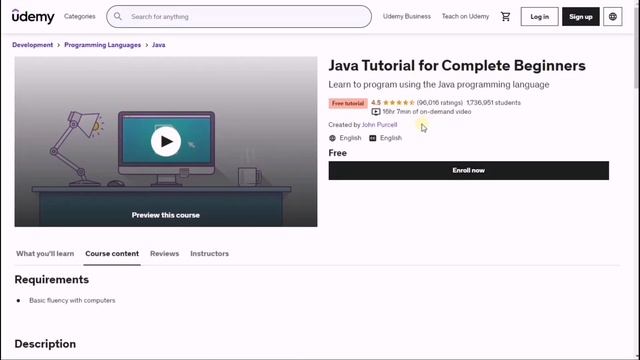Click the star rating icons
The height and width of the screenshot is (360, 640).
399,103
